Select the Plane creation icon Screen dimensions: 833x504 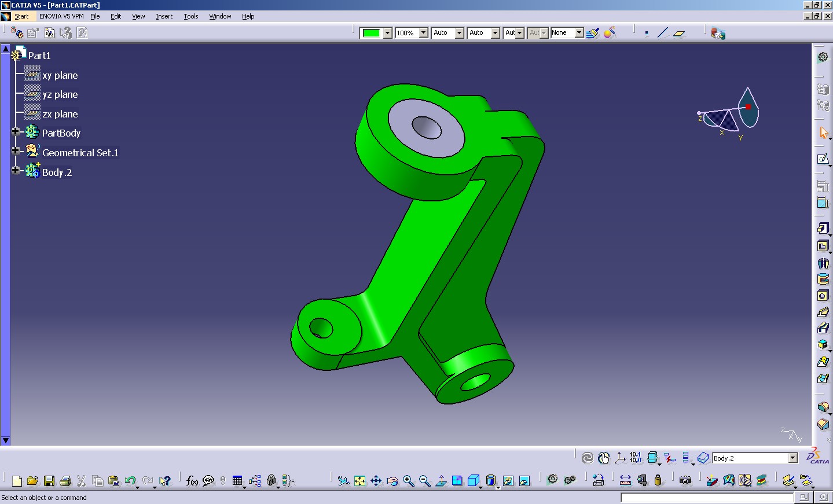click(679, 33)
